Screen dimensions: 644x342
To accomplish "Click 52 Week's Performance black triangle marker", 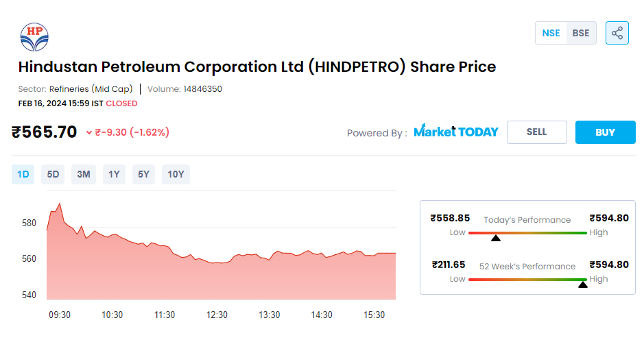I will tap(583, 284).
